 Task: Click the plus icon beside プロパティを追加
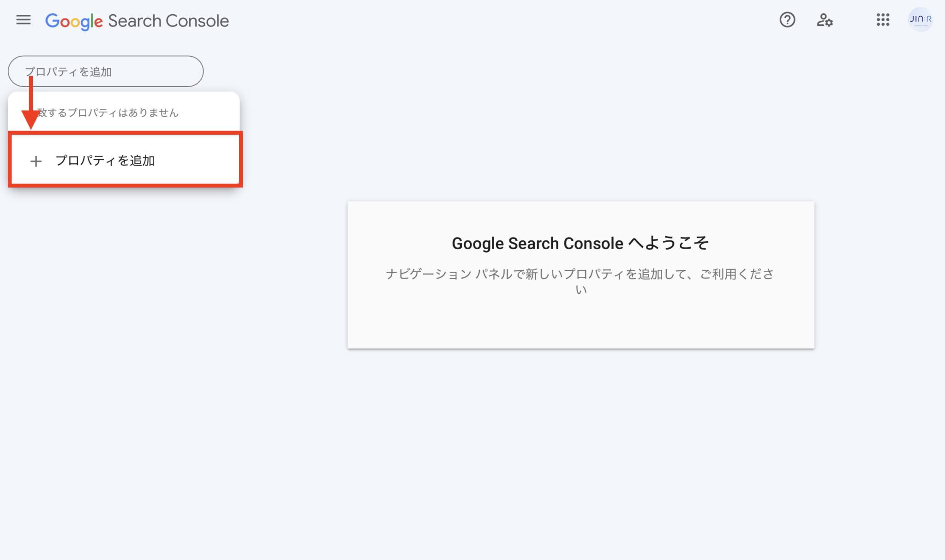point(36,161)
